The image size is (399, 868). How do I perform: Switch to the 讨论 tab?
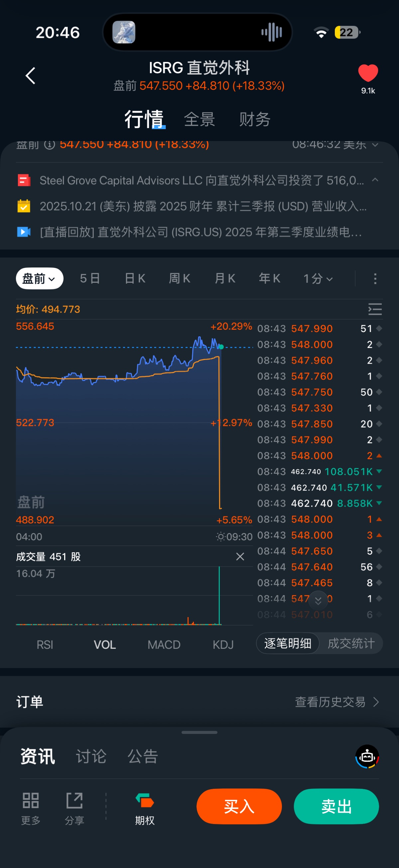(x=91, y=757)
